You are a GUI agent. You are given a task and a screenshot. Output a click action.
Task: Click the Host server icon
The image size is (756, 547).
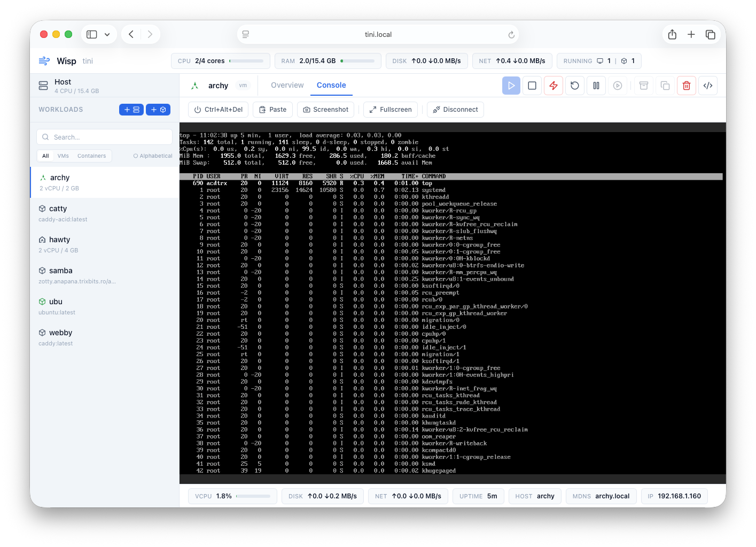(x=43, y=86)
